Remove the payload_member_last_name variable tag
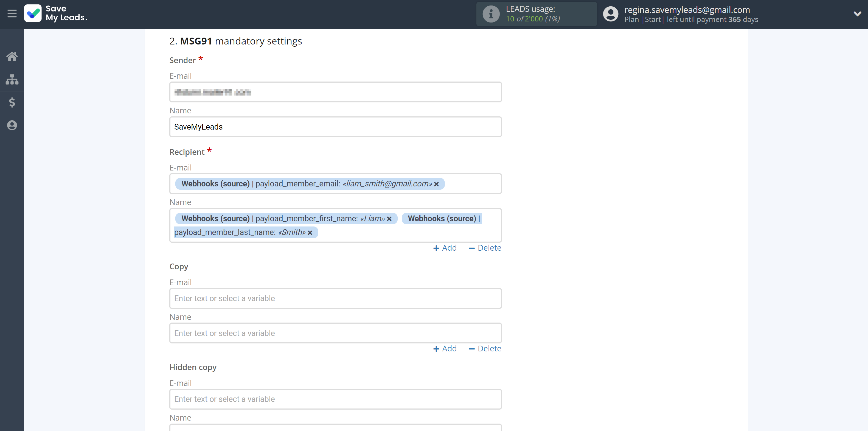 tap(310, 233)
